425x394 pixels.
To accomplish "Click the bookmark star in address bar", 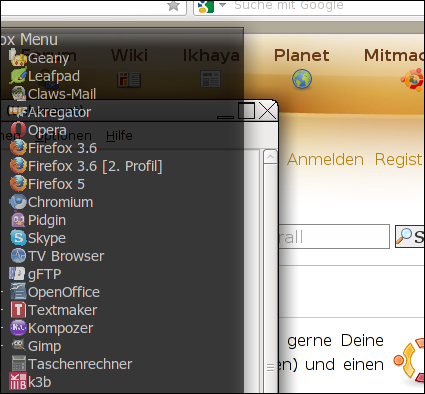I will pos(174,6).
